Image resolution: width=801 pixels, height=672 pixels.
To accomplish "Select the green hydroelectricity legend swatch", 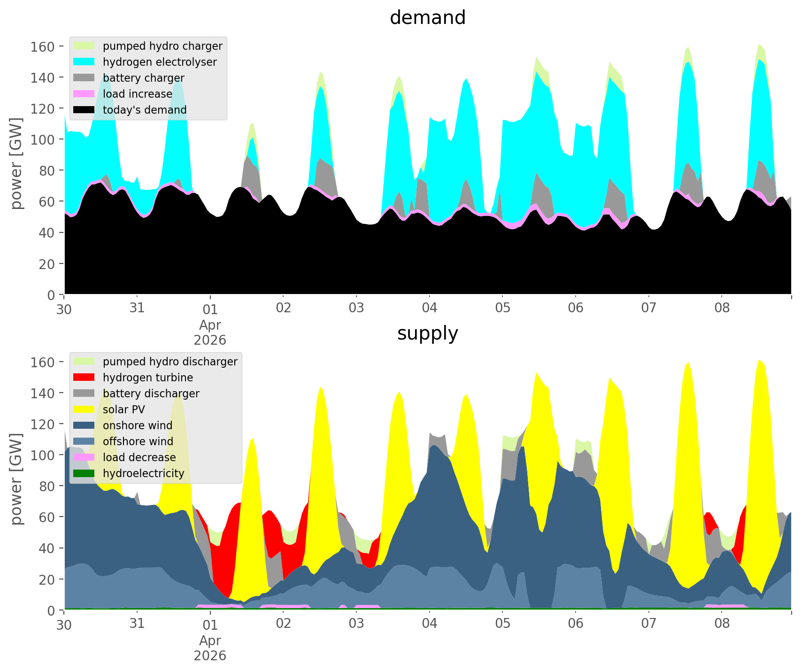I will click(84, 473).
